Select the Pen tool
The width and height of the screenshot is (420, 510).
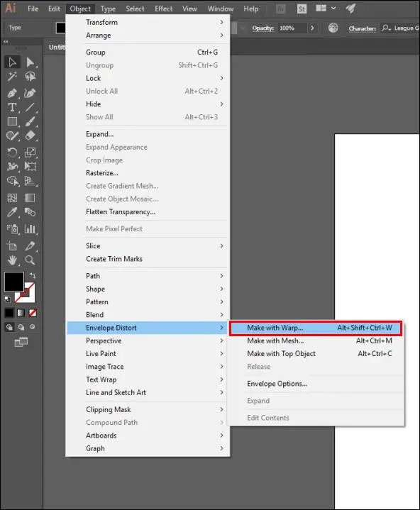(x=12, y=93)
